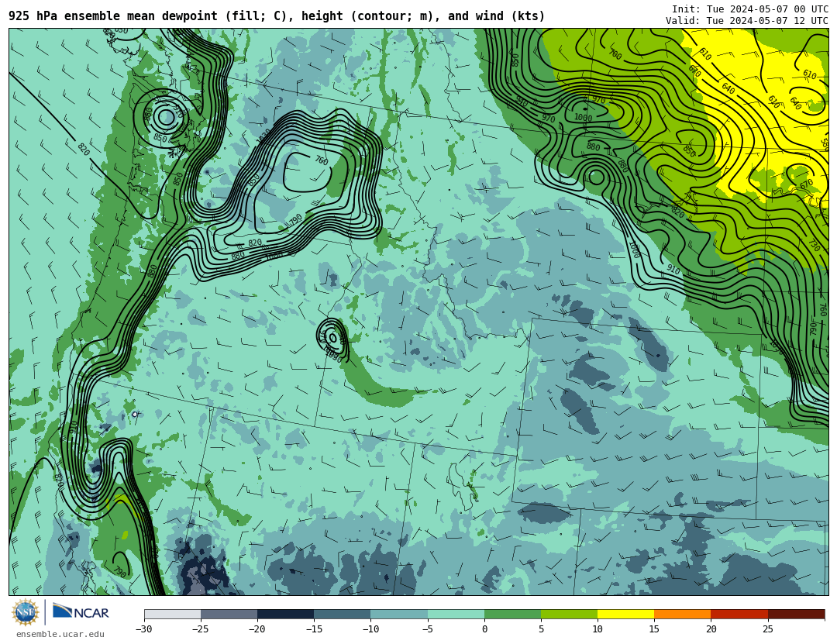837x644 pixels.
Task: Click the 730 height contour label
Action: pos(814,245)
